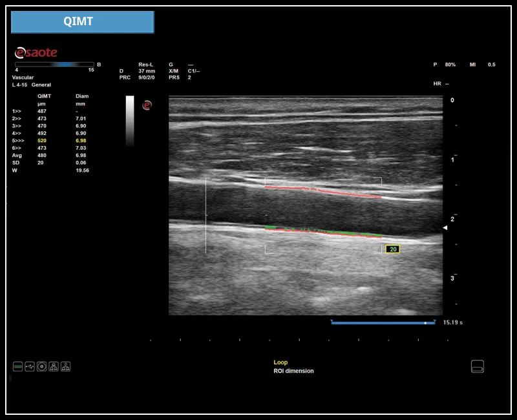Click the trackball layout icon bottom right

(x=478, y=366)
